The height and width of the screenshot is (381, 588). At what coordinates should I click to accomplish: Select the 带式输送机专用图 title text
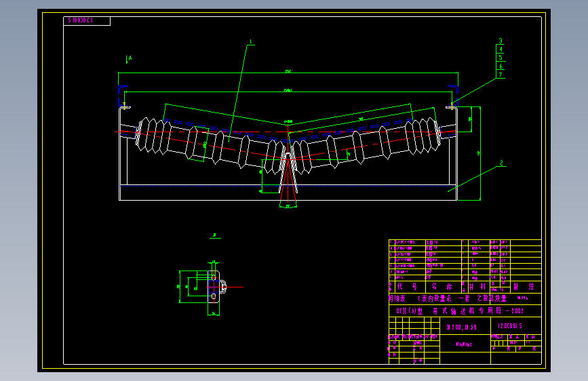tap(467, 310)
